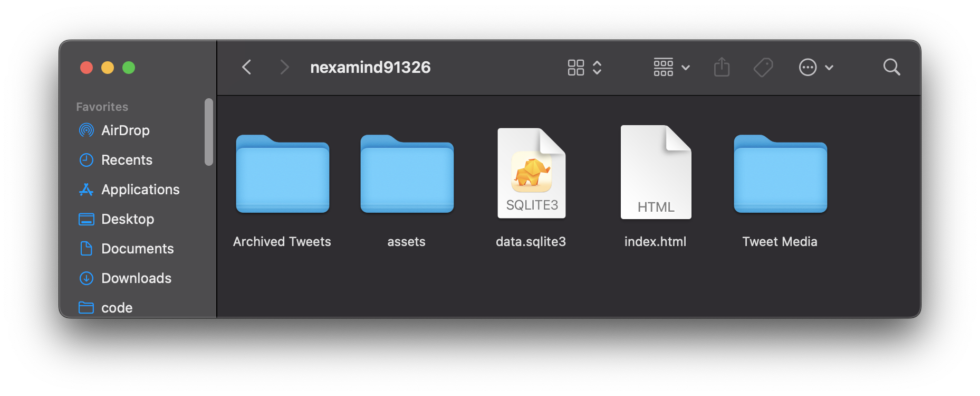Minimize the window with yellow button

(x=108, y=68)
